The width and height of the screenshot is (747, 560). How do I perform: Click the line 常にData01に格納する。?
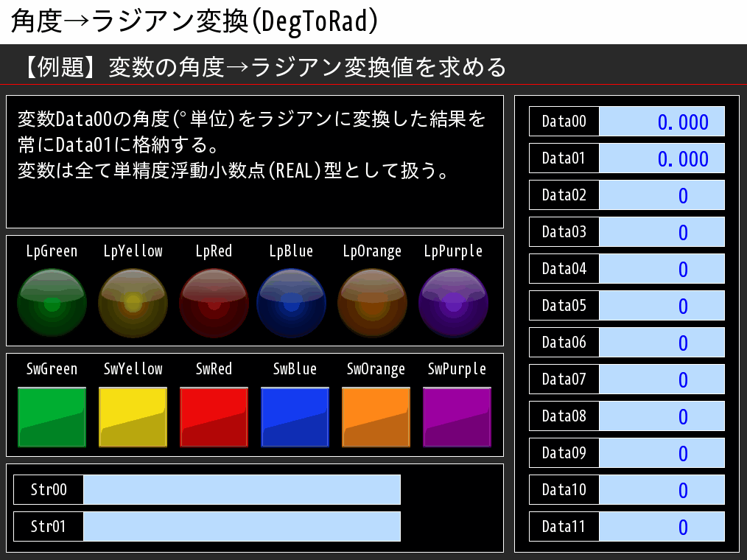click(118, 144)
